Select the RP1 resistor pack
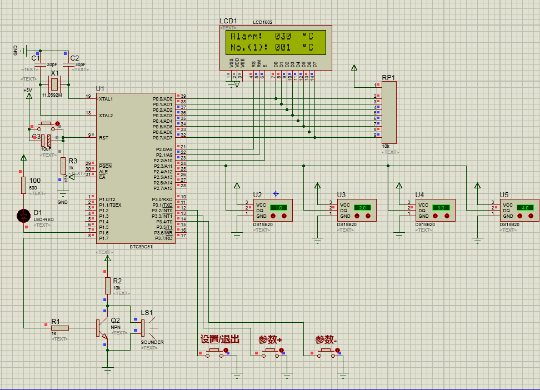The width and height of the screenshot is (540, 390). pos(389,112)
